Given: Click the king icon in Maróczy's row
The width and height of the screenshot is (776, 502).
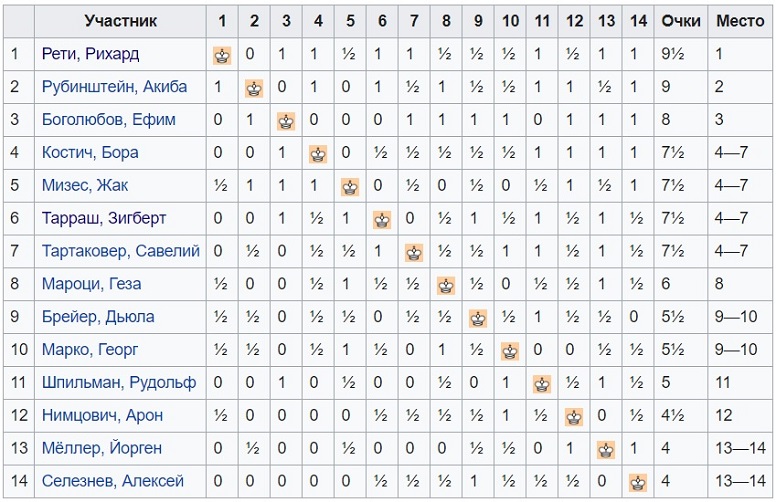Looking at the screenshot, I should 446,286.
